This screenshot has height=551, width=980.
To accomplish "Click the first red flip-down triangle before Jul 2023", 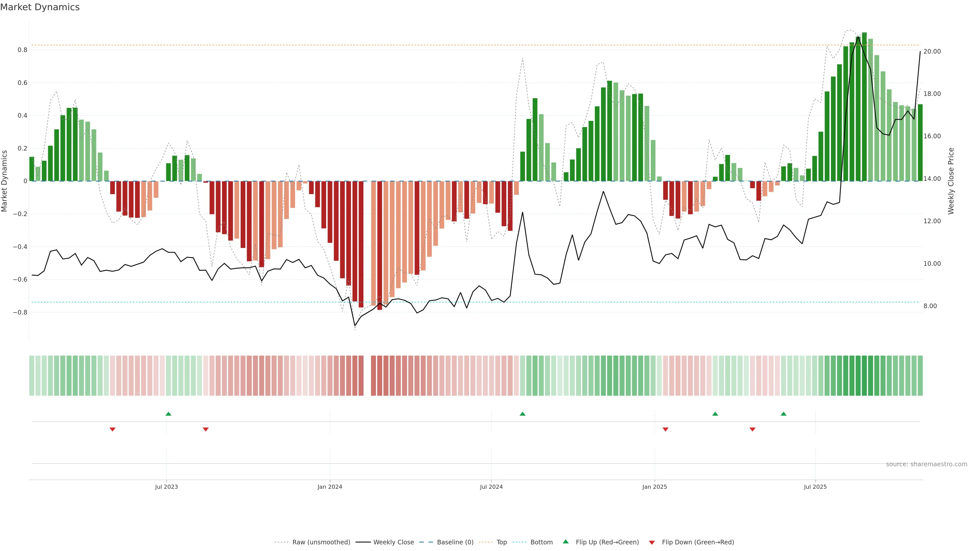I will tap(113, 429).
